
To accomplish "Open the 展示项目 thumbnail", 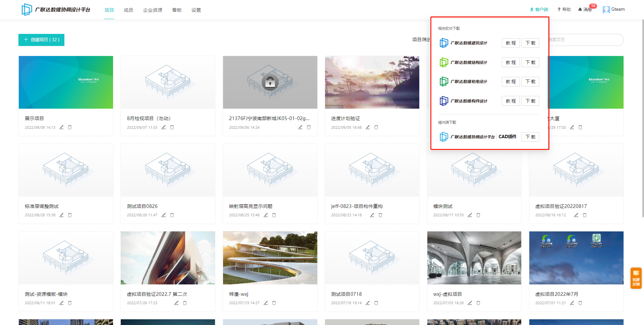I will (x=66, y=82).
